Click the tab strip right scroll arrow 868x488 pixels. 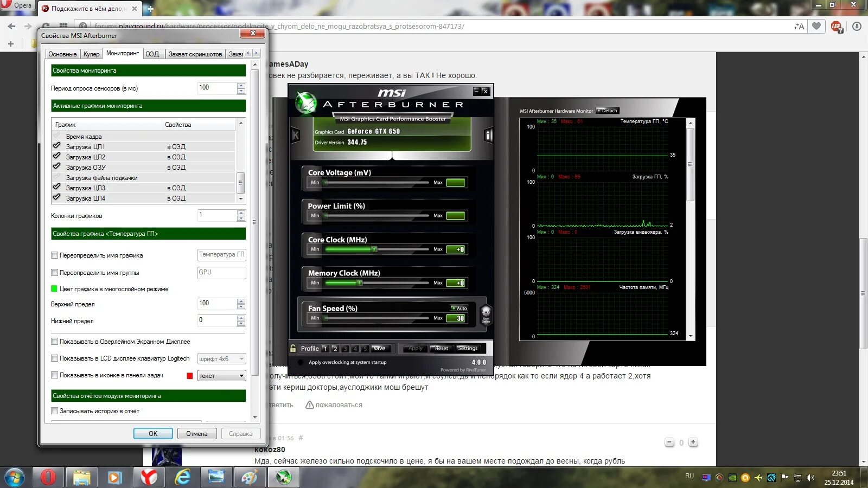(256, 53)
